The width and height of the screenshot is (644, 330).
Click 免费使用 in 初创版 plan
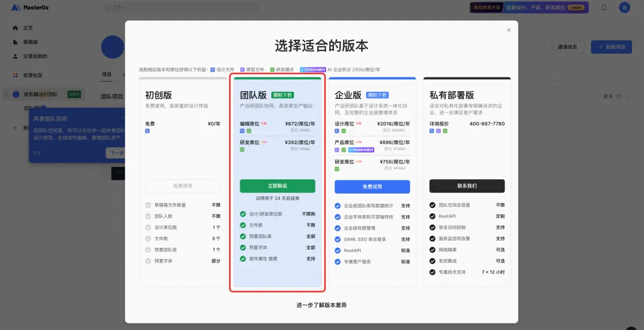click(x=183, y=186)
